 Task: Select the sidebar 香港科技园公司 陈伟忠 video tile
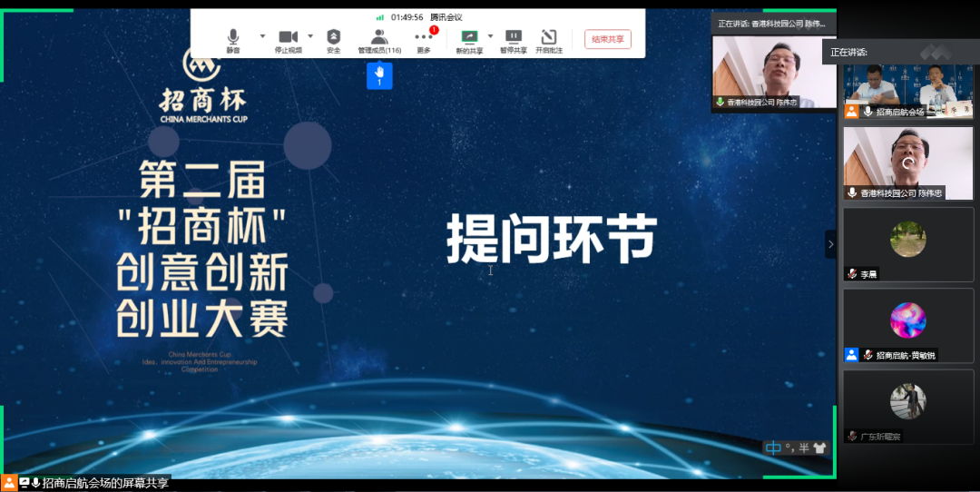coord(908,163)
